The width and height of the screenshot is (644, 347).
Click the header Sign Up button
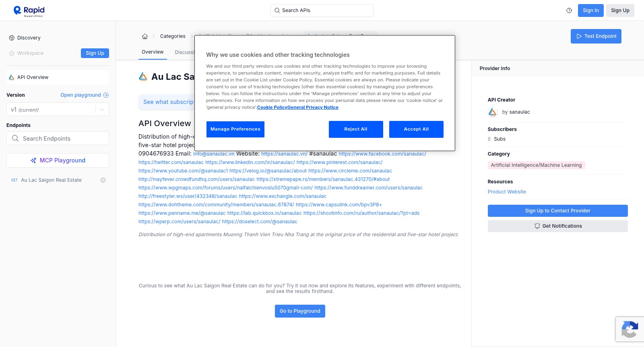620,10
